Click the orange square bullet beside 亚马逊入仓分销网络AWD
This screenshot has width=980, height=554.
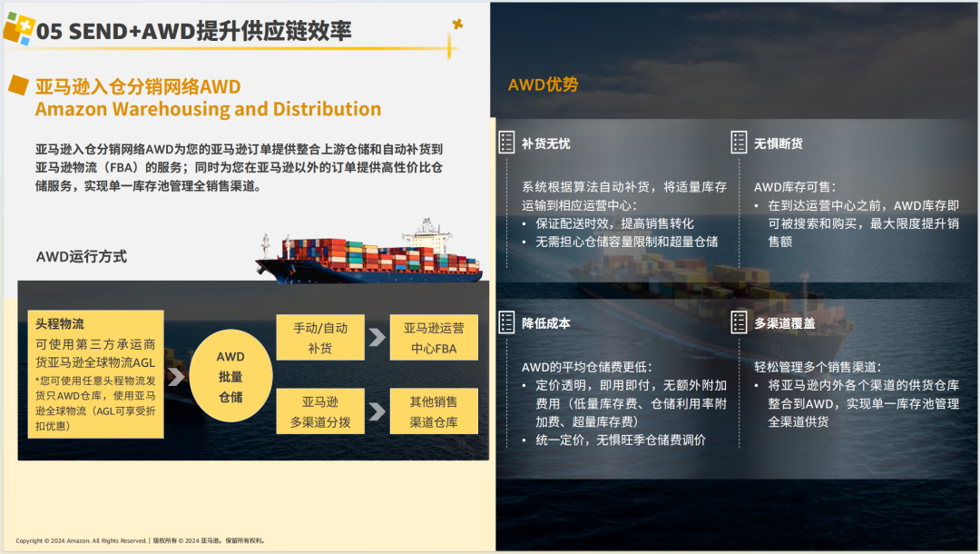[x=19, y=85]
